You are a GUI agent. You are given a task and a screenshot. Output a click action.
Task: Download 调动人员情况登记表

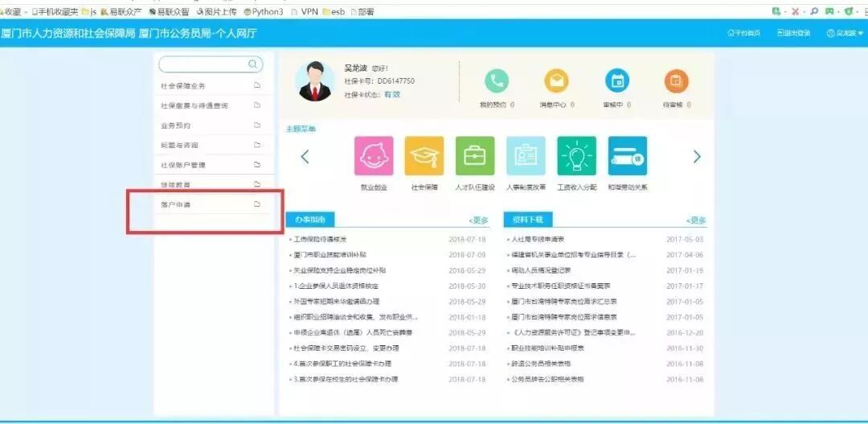tap(542, 270)
